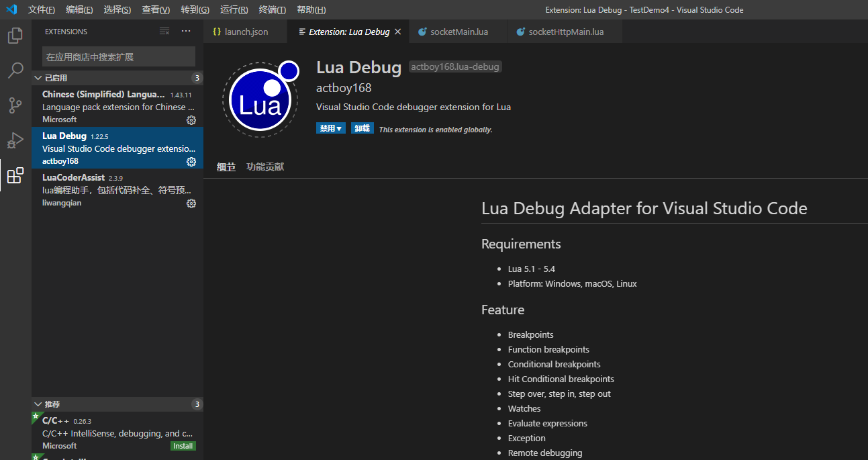This screenshot has height=460, width=868.
Task: Select the Extensions view icon
Action: (15, 176)
